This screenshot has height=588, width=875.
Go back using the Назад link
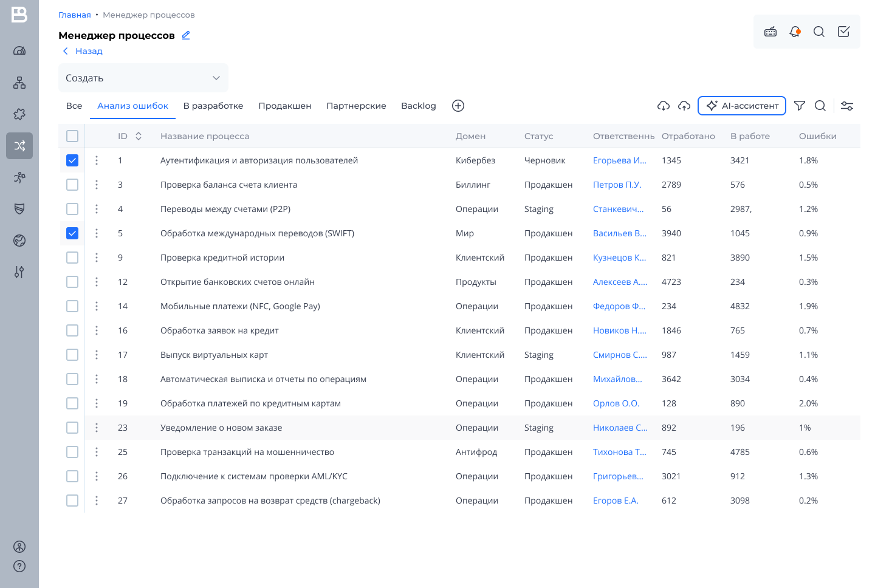pyautogui.click(x=83, y=51)
